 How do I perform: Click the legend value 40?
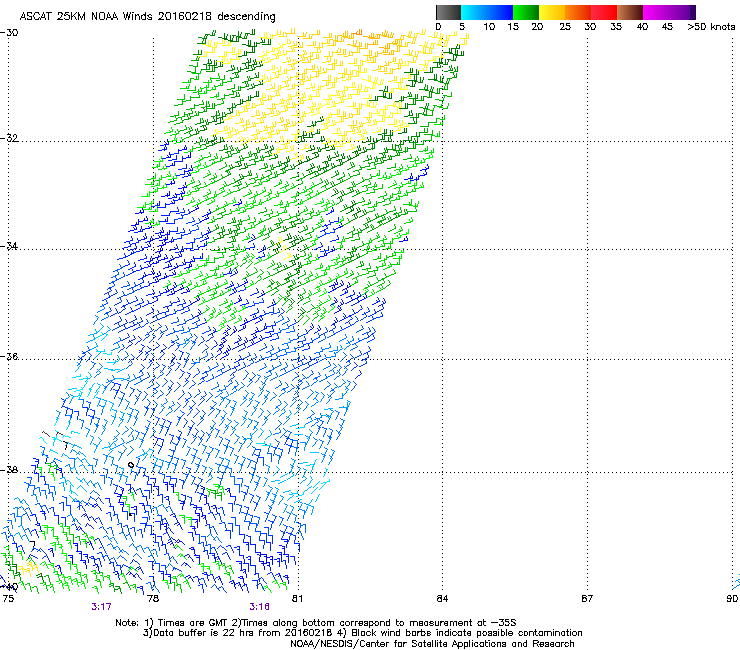642,27
